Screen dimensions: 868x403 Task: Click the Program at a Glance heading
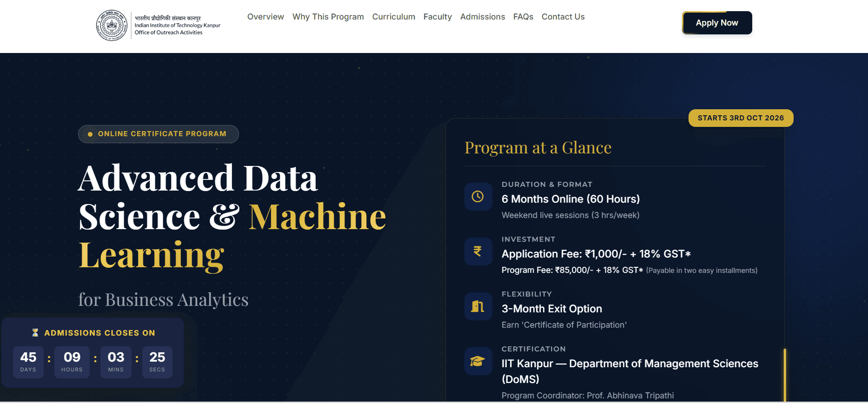pyautogui.click(x=538, y=148)
